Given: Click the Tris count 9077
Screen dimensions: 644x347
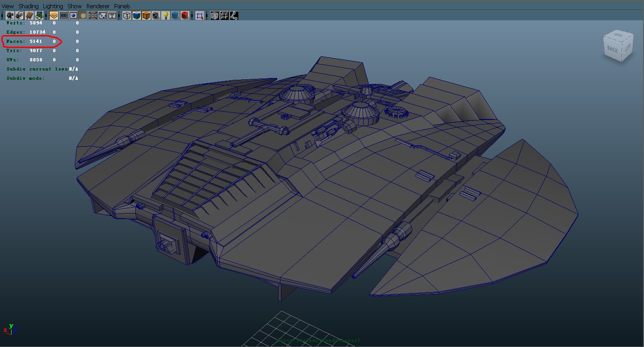Looking at the screenshot, I should pyautogui.click(x=36, y=50).
